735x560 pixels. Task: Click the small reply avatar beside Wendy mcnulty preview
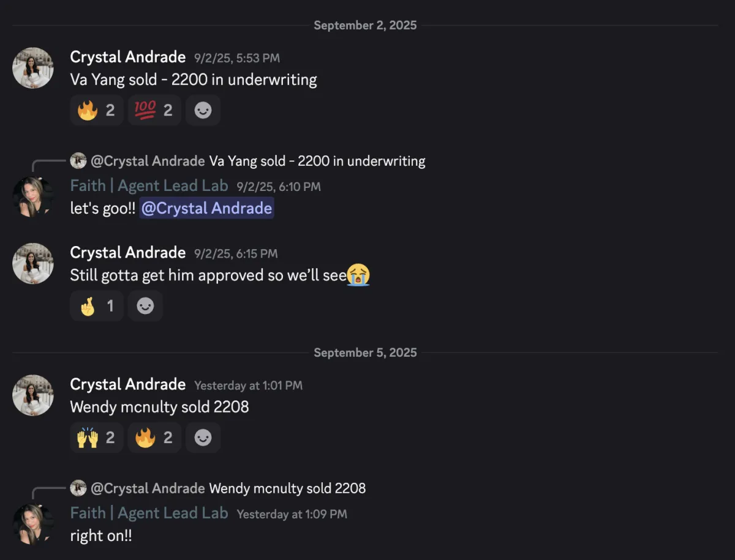78,488
